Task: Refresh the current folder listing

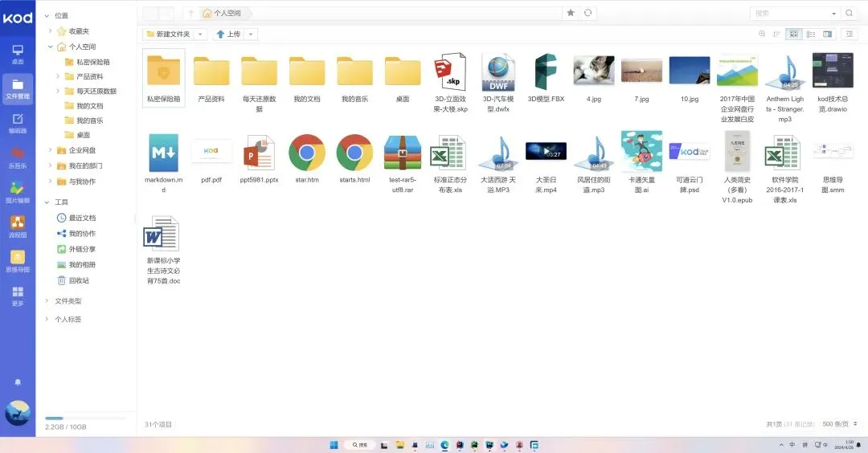Action: click(588, 13)
